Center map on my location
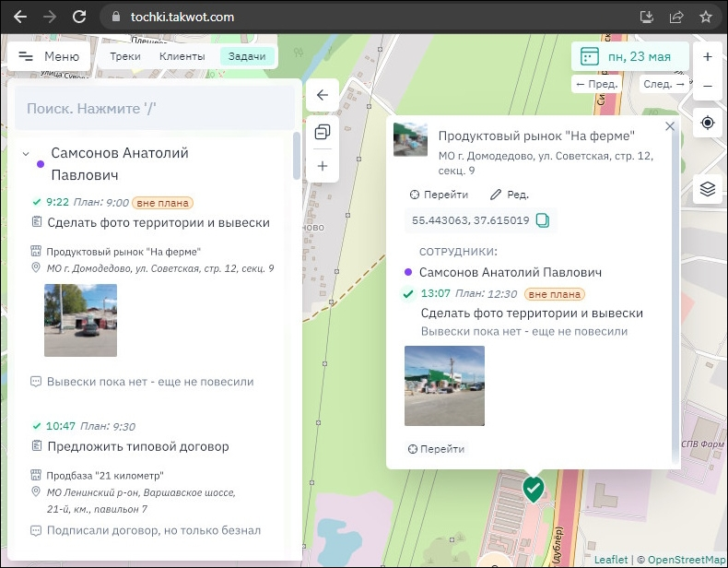728x568 pixels. (707, 123)
